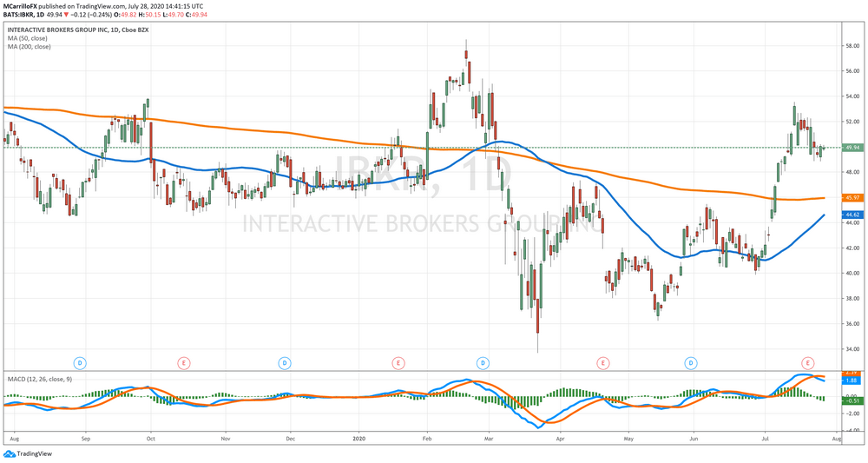Click the Apr label on time axis

[x=560, y=439]
